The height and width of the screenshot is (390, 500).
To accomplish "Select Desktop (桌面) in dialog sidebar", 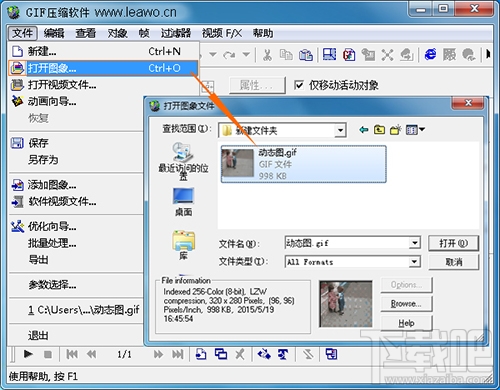I will 183,202.
